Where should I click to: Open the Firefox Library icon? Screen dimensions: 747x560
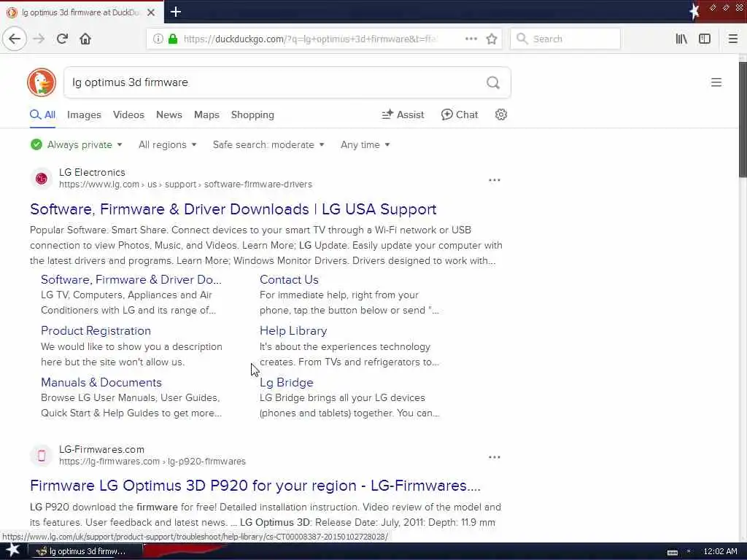(x=681, y=39)
